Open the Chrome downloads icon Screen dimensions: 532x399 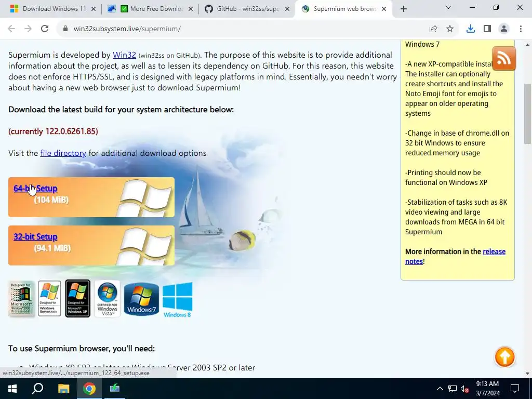[471, 29]
